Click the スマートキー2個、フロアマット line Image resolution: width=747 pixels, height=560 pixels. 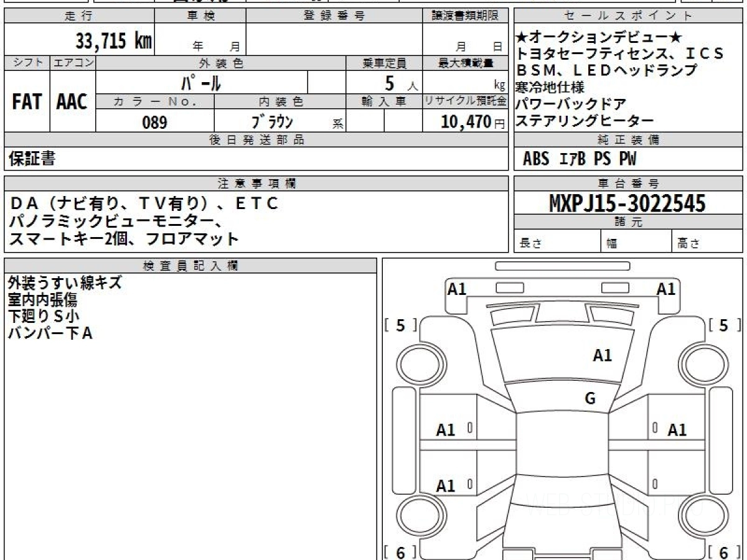click(x=124, y=238)
